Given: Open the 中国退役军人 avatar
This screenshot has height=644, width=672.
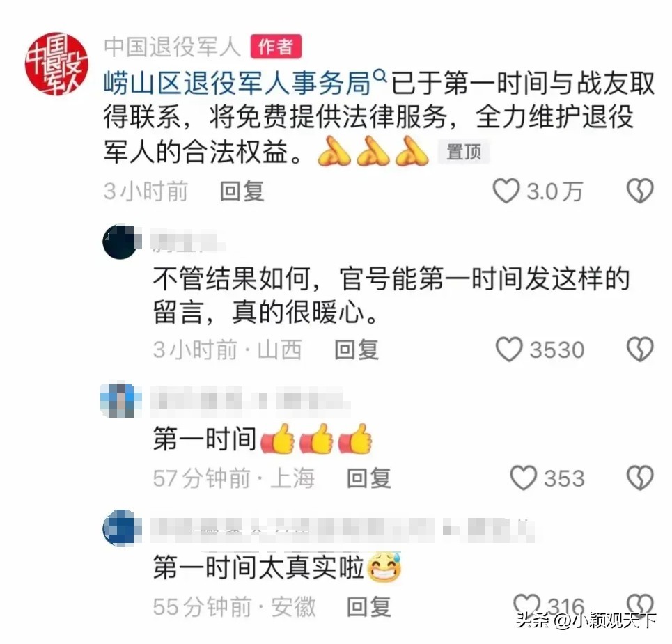Looking at the screenshot, I should 56,63.
